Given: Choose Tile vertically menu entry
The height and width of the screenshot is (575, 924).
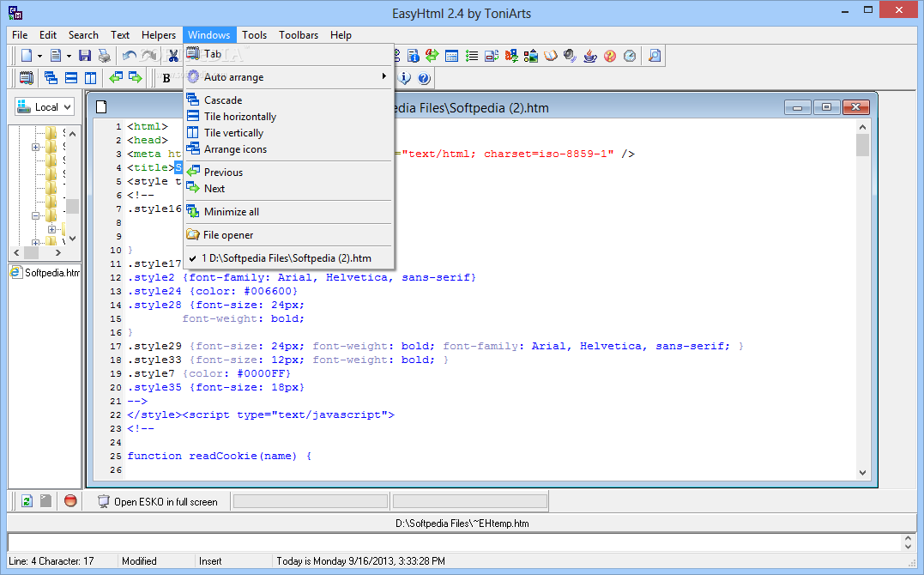Looking at the screenshot, I should [289, 133].
